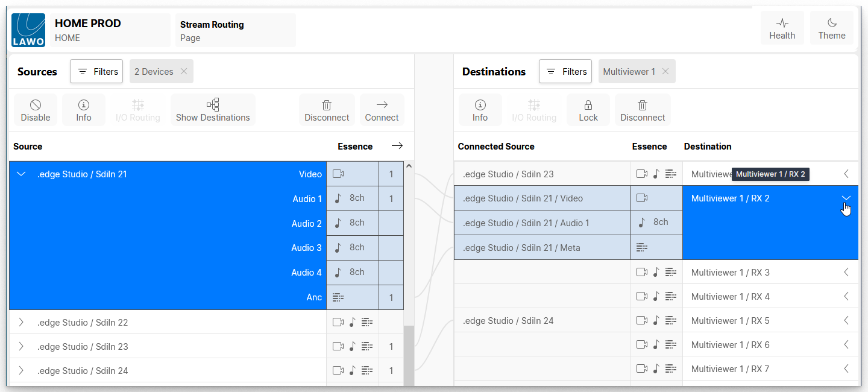Open the HOME PROD home menu

pos(108,30)
